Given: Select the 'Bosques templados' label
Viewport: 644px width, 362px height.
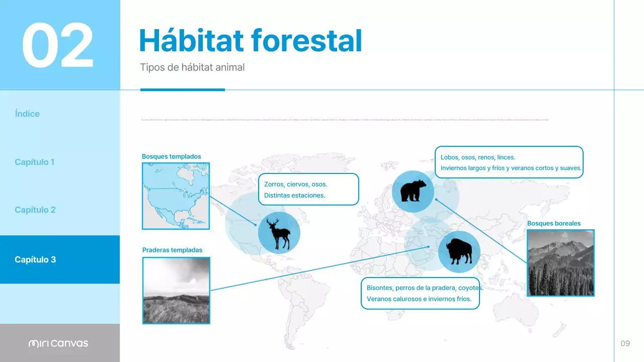Looking at the screenshot, I should [x=171, y=156].
